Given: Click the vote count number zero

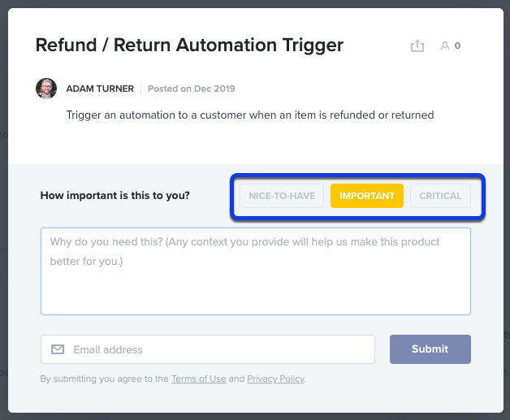Looking at the screenshot, I should coord(457,45).
